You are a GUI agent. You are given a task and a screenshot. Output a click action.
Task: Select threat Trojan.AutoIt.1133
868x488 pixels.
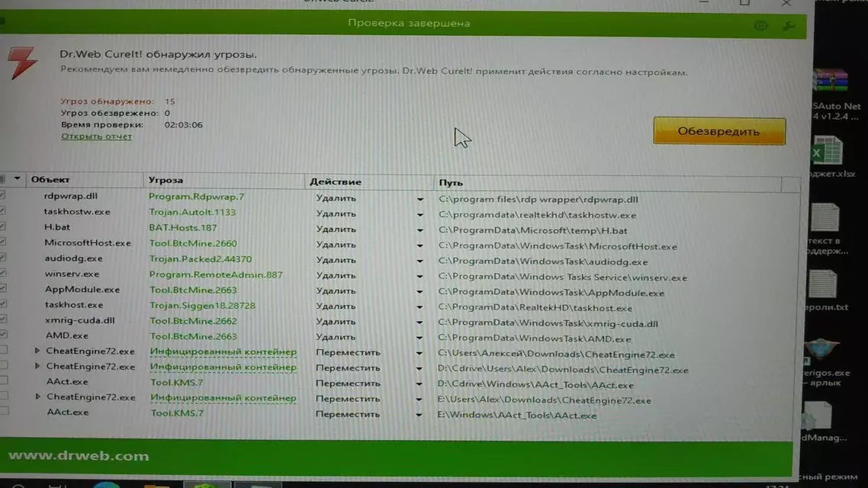point(192,212)
